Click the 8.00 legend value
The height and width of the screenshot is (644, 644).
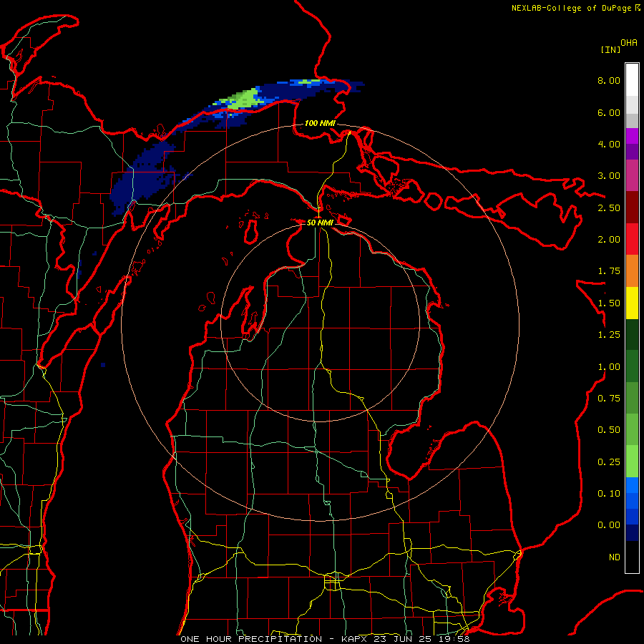tap(609, 80)
